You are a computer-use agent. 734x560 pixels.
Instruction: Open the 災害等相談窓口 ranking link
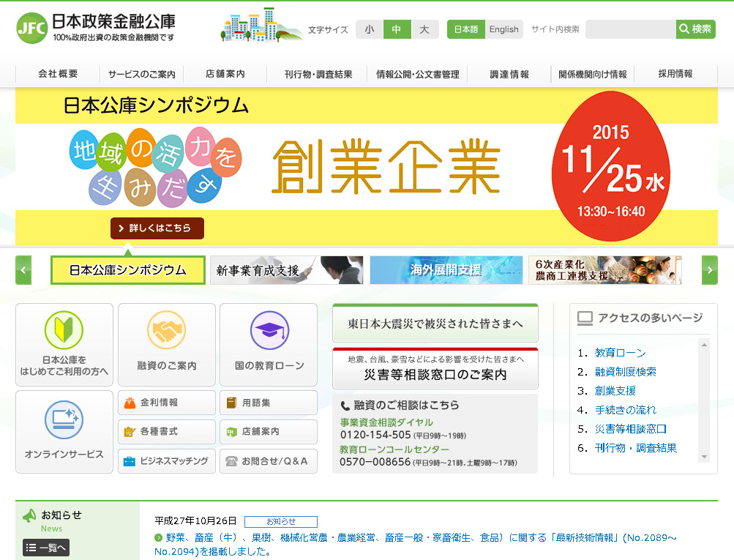click(631, 429)
